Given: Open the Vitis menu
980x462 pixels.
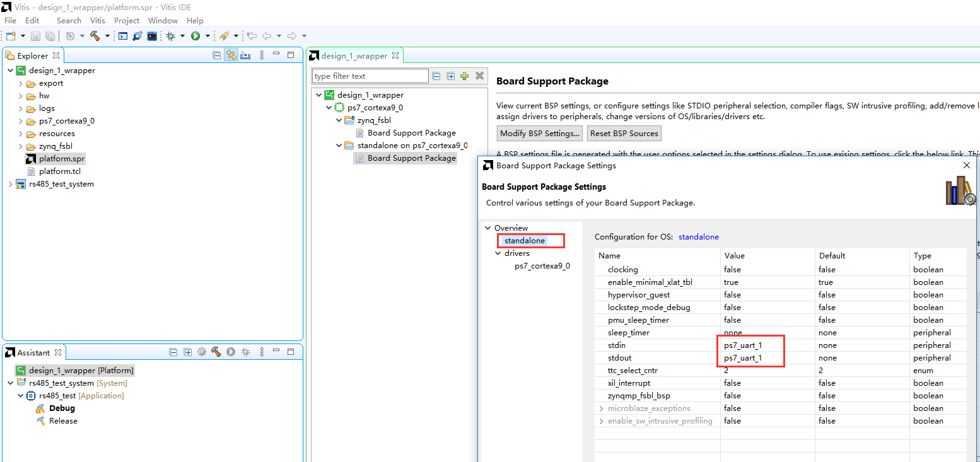Looking at the screenshot, I should (98, 20).
